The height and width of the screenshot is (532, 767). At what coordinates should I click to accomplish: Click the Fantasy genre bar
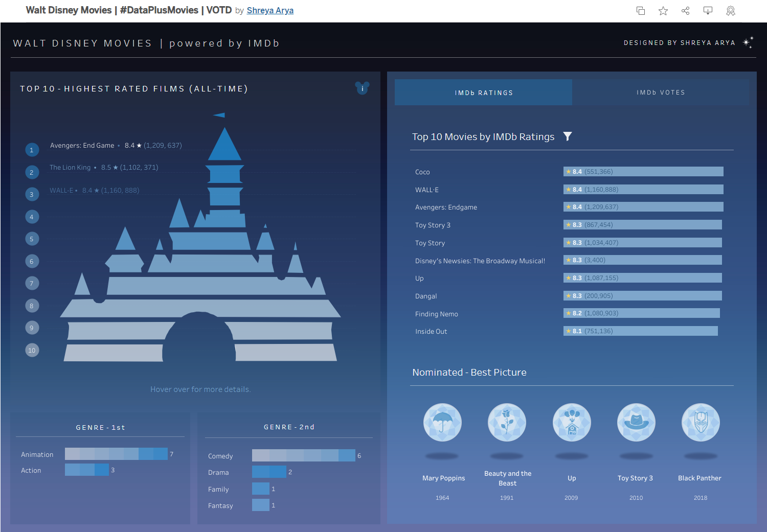tap(261, 505)
